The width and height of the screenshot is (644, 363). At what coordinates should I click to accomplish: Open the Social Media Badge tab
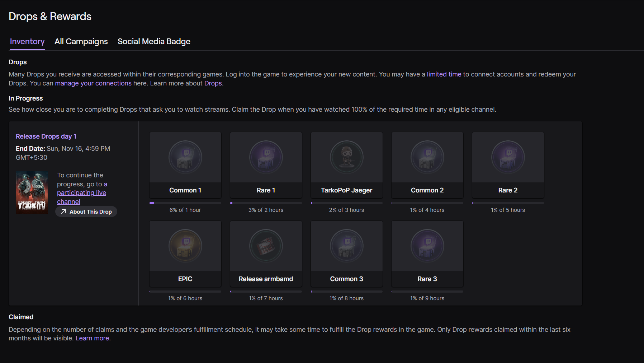(154, 41)
